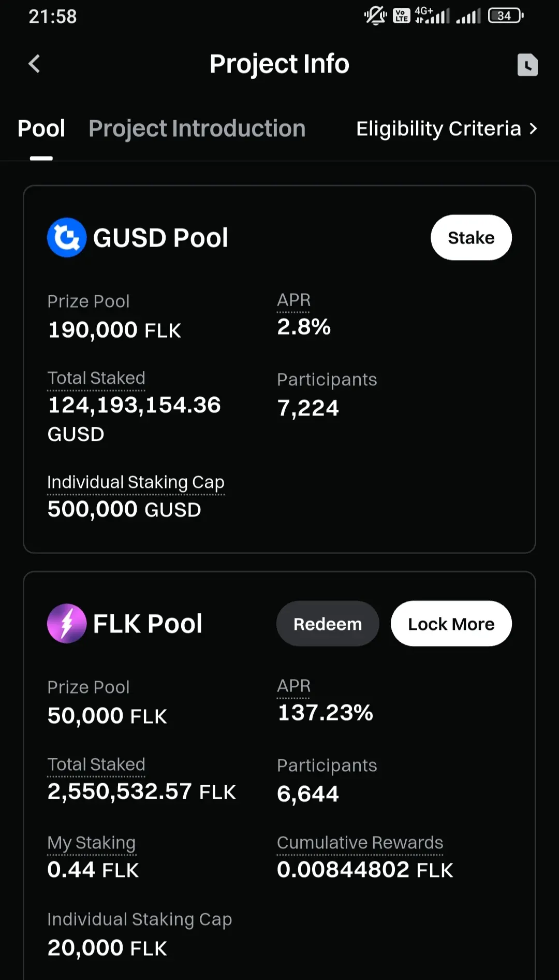
Task: Tap the battery indicator in status bar
Action: point(505,16)
